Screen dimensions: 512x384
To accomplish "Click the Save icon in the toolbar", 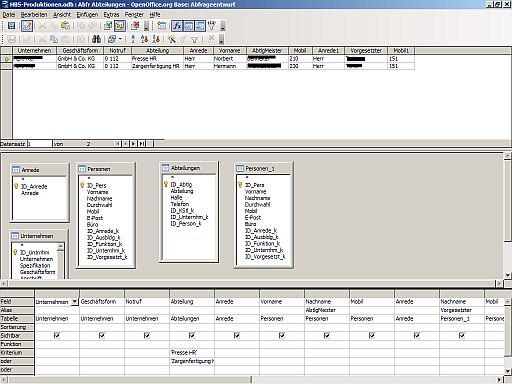I will 11,26.
